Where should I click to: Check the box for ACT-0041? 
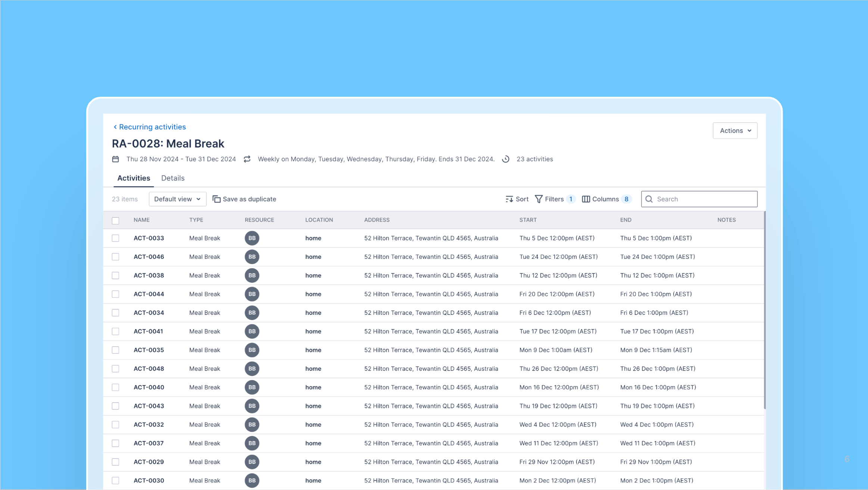pyautogui.click(x=116, y=332)
